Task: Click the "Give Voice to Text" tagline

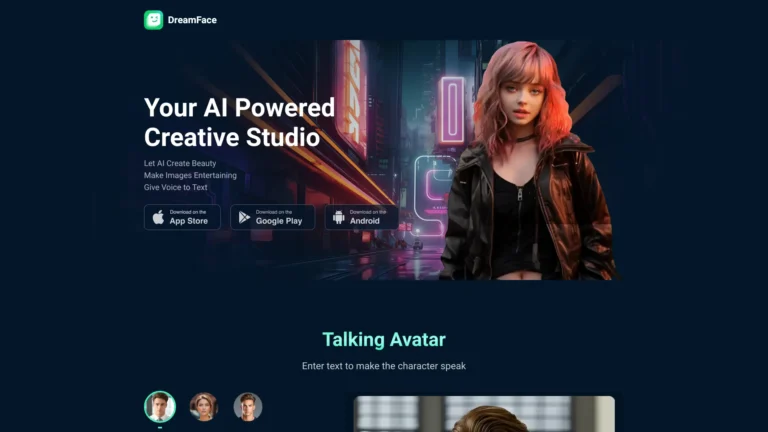Action: click(176, 187)
